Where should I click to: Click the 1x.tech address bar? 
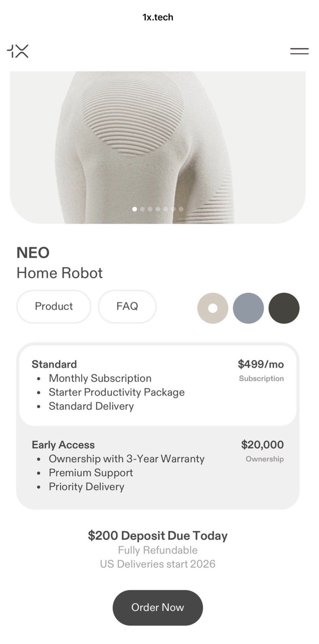158,17
